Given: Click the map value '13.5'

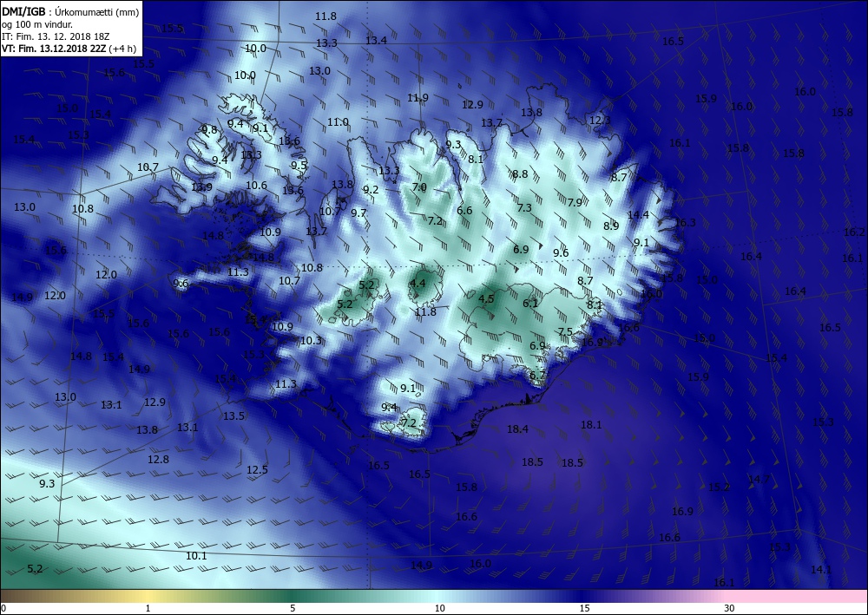Looking at the screenshot, I should tap(233, 415).
